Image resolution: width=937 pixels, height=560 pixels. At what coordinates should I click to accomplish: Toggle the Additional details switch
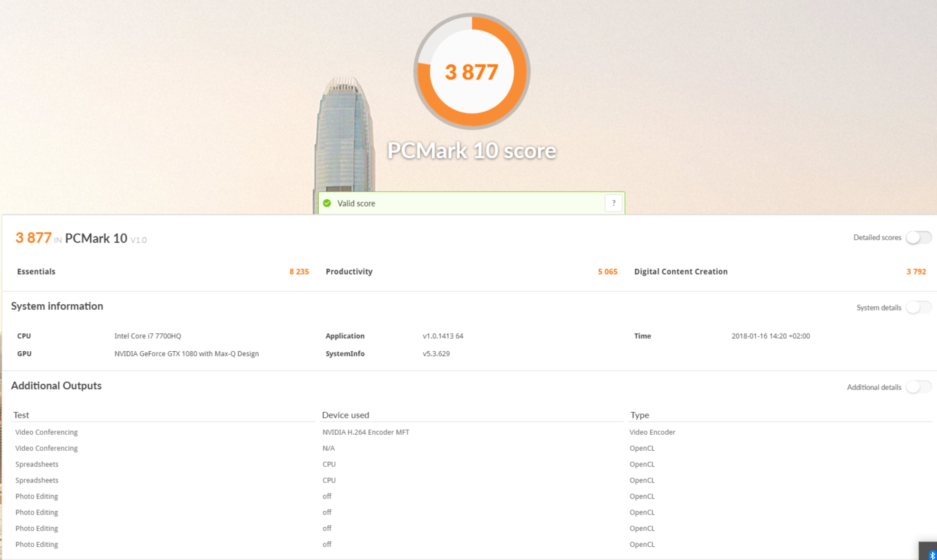pyautogui.click(x=918, y=387)
